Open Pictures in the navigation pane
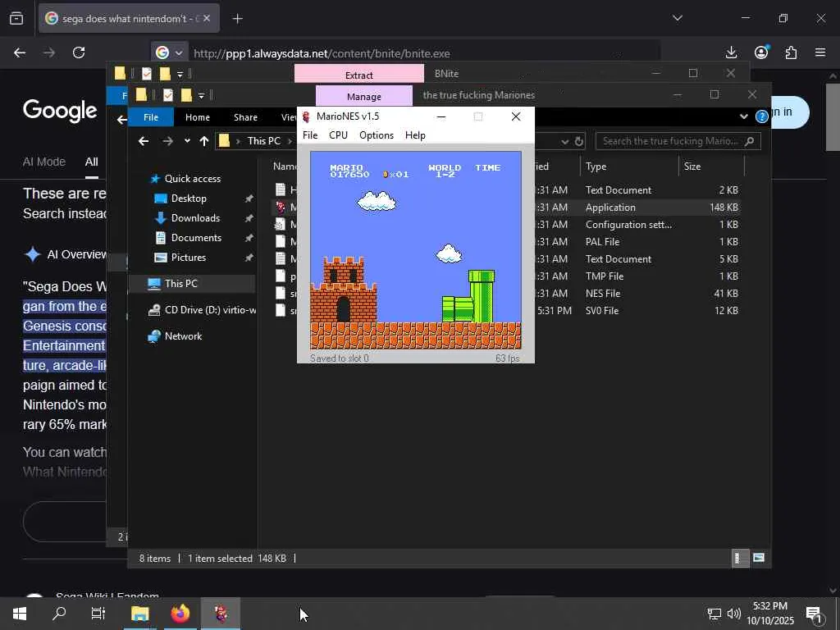The width and height of the screenshot is (840, 630). (x=188, y=258)
